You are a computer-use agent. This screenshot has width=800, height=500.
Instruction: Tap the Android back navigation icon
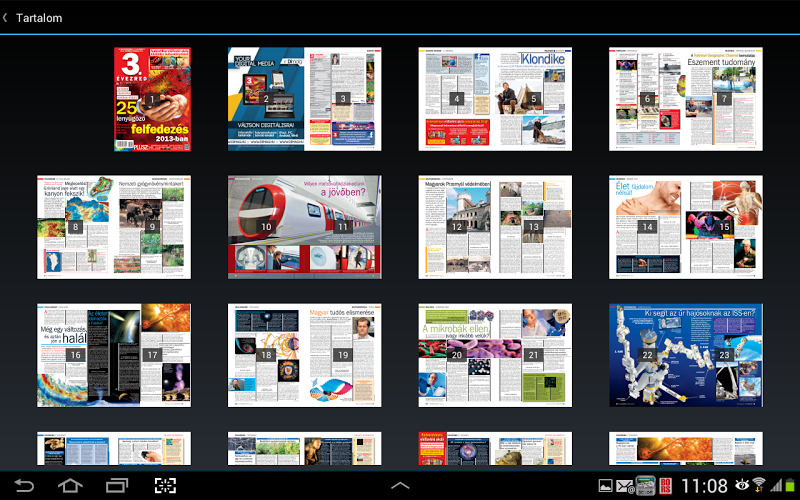[24, 485]
